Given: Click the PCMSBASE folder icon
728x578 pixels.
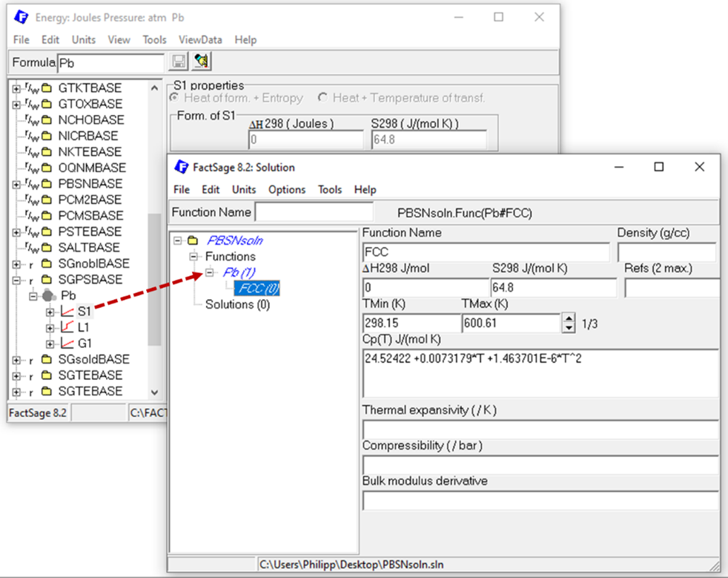Looking at the screenshot, I should pos(47,216).
